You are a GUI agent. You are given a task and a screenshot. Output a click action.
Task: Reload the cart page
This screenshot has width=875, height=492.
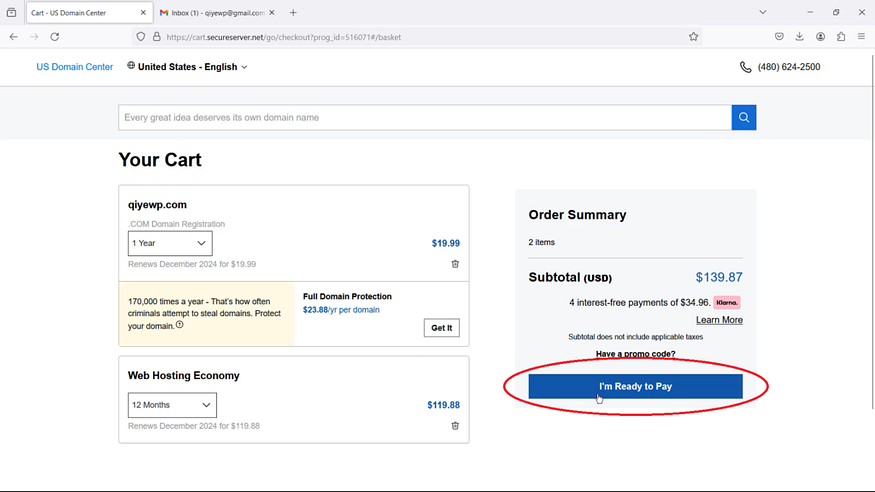[54, 37]
